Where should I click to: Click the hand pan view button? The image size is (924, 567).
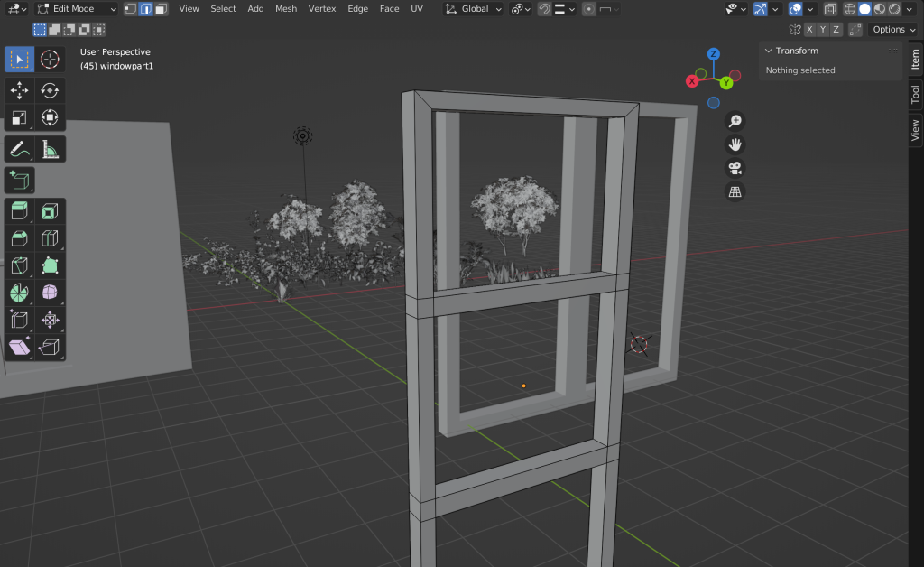point(735,145)
